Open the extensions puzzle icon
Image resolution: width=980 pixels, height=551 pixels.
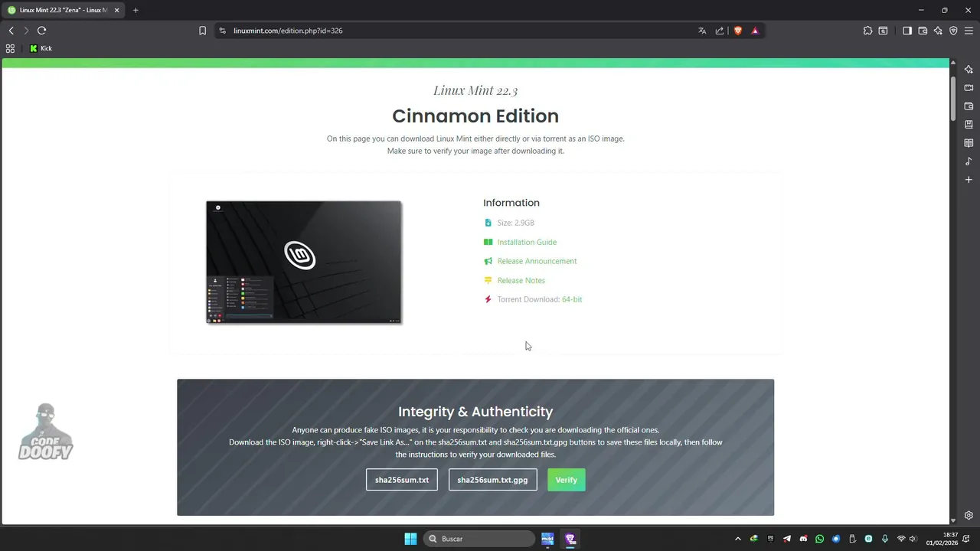click(x=867, y=31)
